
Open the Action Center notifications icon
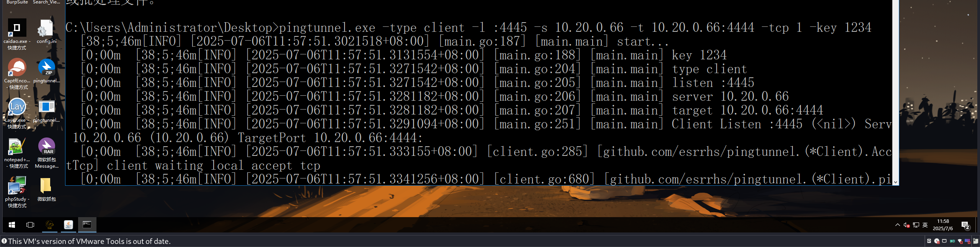(965, 225)
